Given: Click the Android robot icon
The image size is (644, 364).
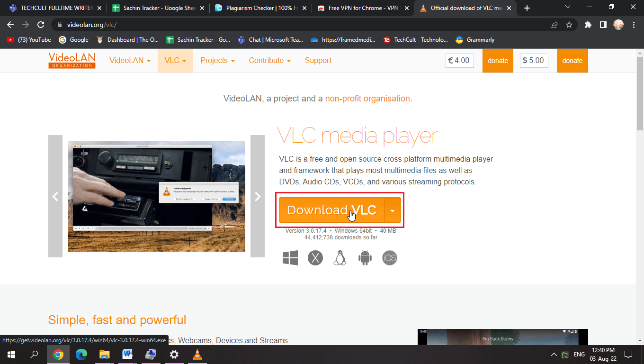Looking at the screenshot, I should click(365, 258).
